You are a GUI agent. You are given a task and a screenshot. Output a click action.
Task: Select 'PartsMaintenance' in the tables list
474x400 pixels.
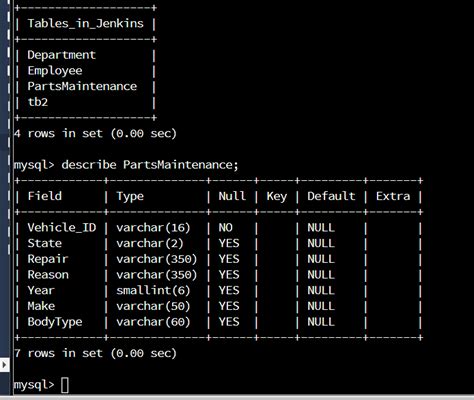point(82,86)
